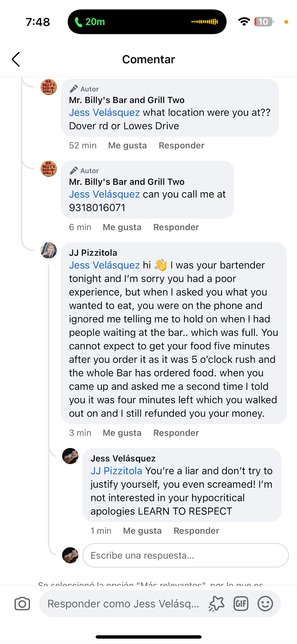297x644 pixels.
Task: Open Jess Velásquez mention in JJ's comment
Action: pos(104,265)
